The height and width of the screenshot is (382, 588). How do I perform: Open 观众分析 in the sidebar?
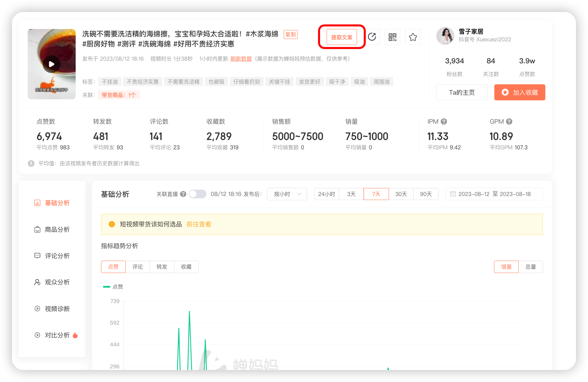pos(52,282)
